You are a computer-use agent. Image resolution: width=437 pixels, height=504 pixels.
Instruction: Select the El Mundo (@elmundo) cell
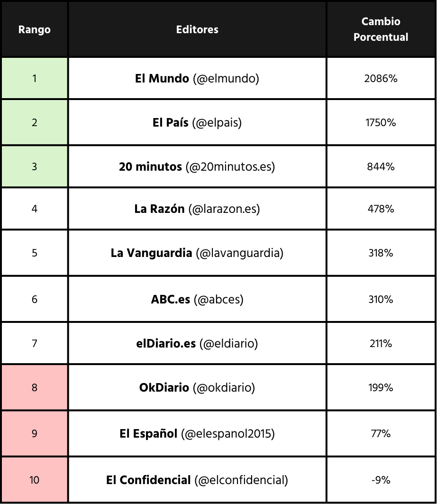(197, 79)
